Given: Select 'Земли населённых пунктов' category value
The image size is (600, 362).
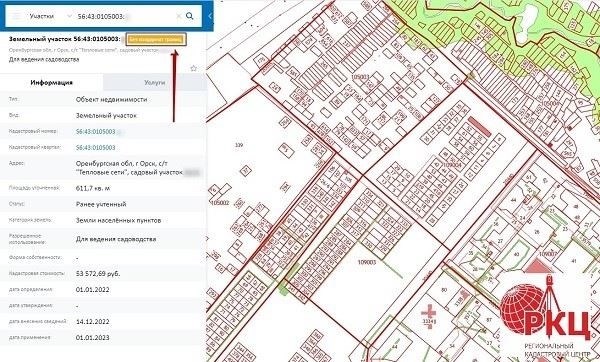Looking at the screenshot, I should click(118, 220).
